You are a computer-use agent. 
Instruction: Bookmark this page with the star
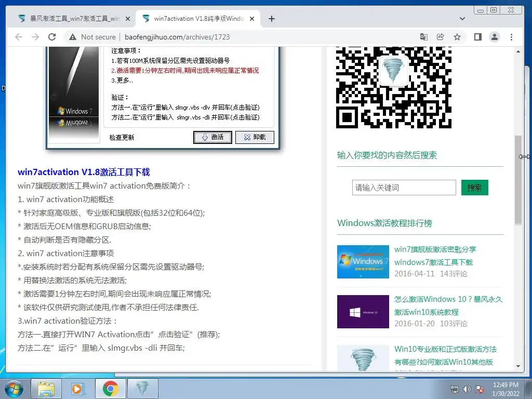457,37
